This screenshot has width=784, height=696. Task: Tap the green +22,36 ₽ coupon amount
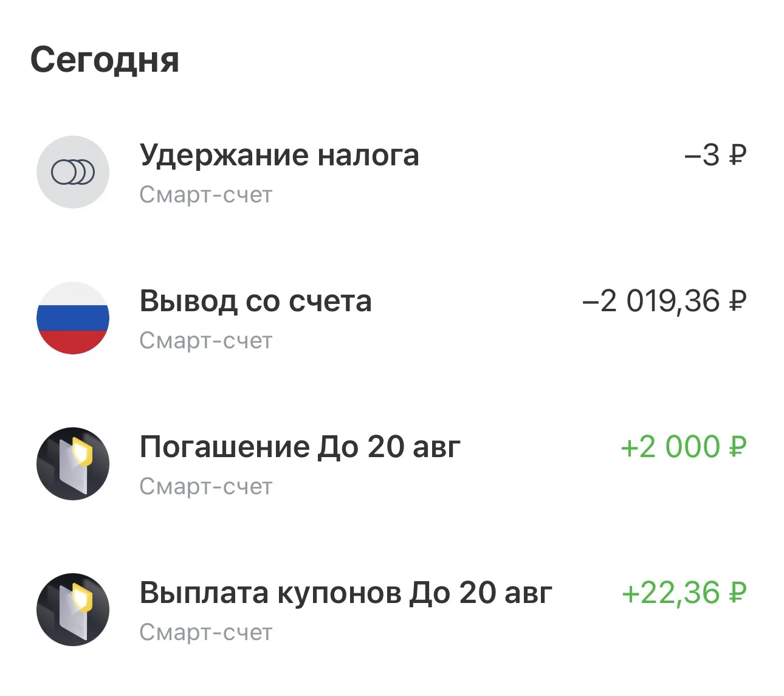684,593
